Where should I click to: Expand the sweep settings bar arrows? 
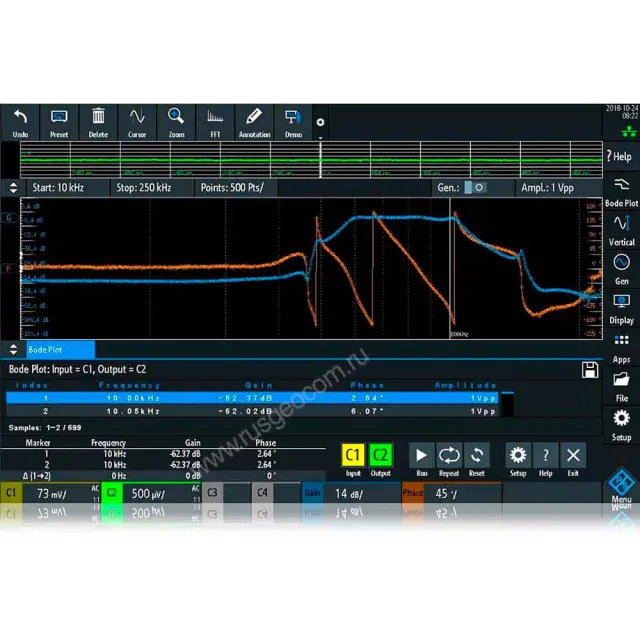pos(13,187)
